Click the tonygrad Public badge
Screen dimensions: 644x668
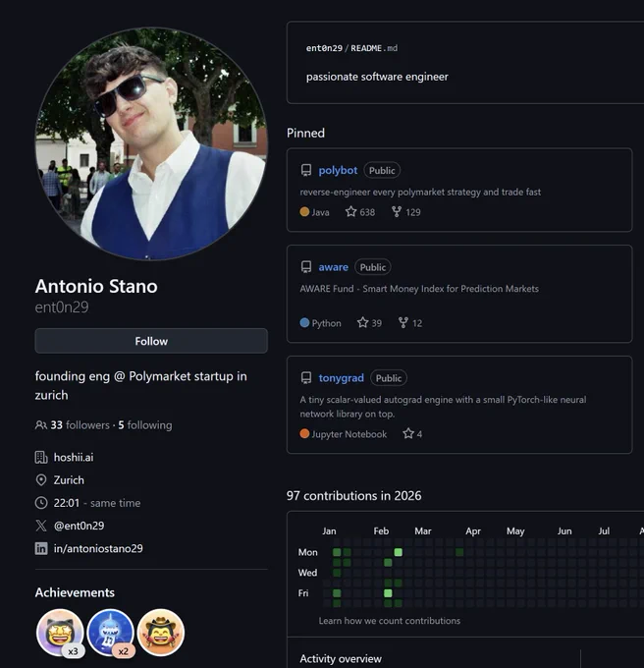(x=389, y=378)
